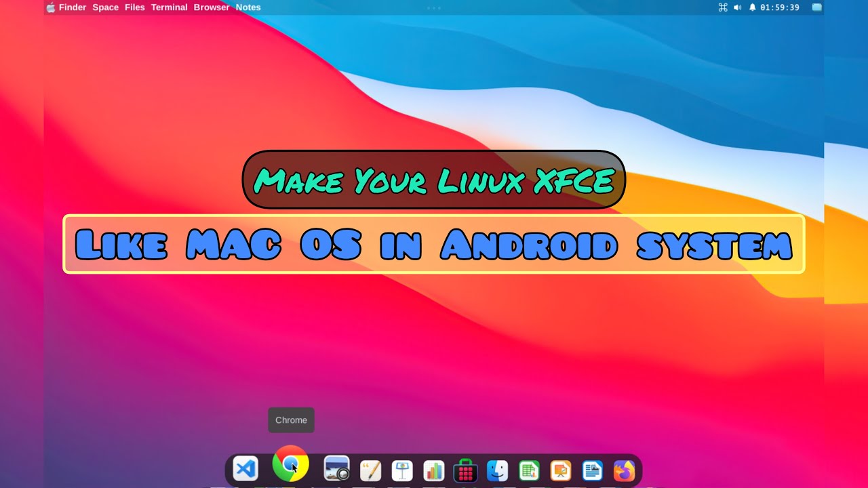Open the Terminal menu item
Screen dimensions: 868x488
tap(170, 7)
